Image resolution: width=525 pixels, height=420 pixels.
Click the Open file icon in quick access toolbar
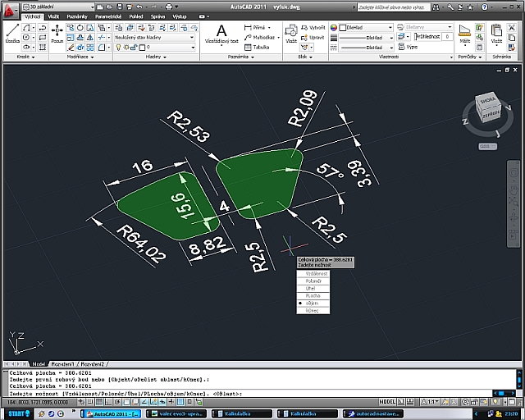[x=109, y=7]
